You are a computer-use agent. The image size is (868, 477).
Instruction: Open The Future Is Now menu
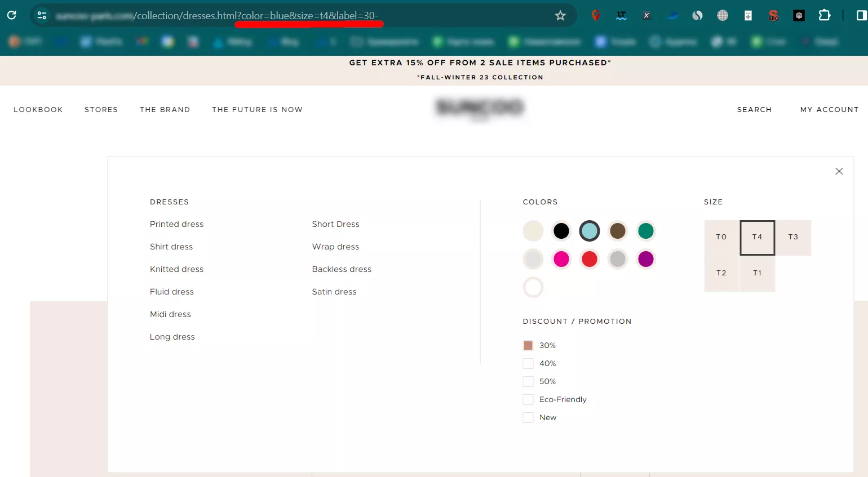pos(258,109)
